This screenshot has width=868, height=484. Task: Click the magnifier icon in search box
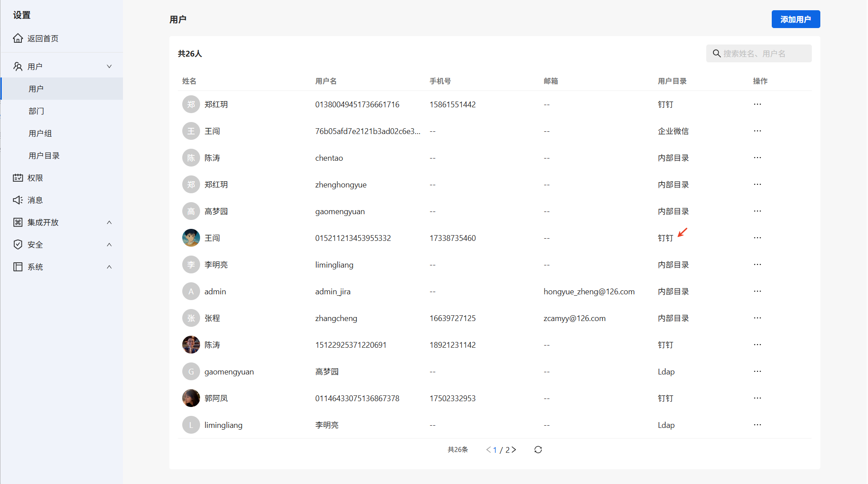tap(717, 53)
